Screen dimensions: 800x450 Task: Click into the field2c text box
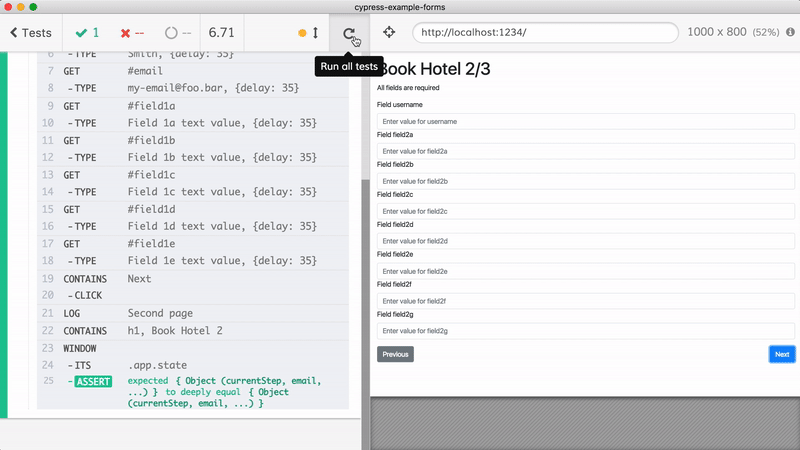[x=585, y=211]
